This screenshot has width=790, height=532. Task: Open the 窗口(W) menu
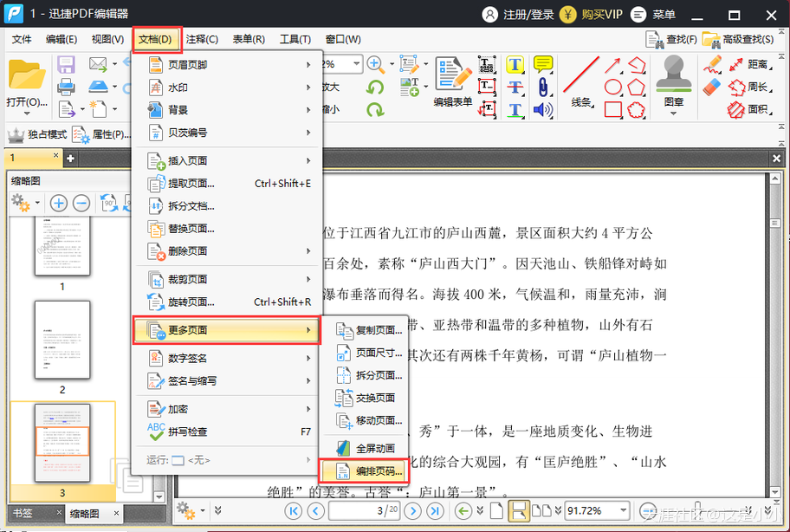343,39
